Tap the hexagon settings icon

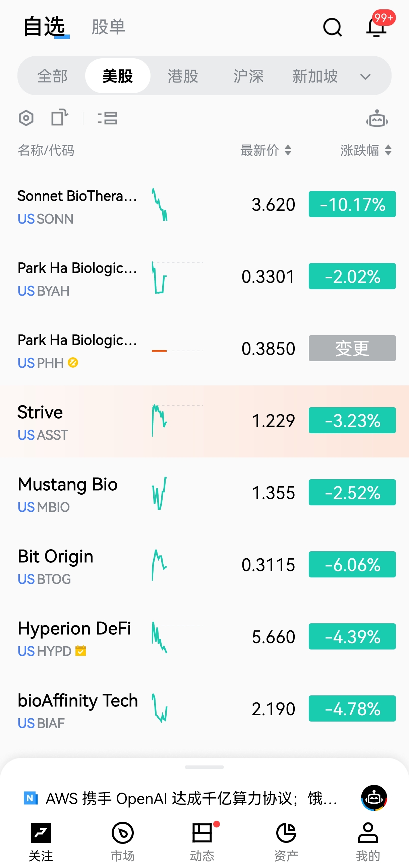[26, 118]
